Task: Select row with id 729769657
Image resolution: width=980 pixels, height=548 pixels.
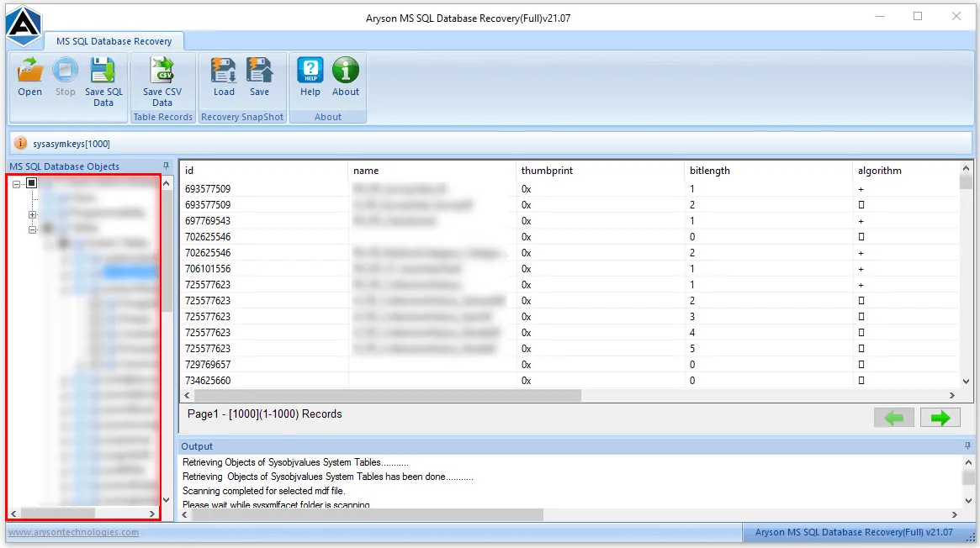Action: click(570, 365)
